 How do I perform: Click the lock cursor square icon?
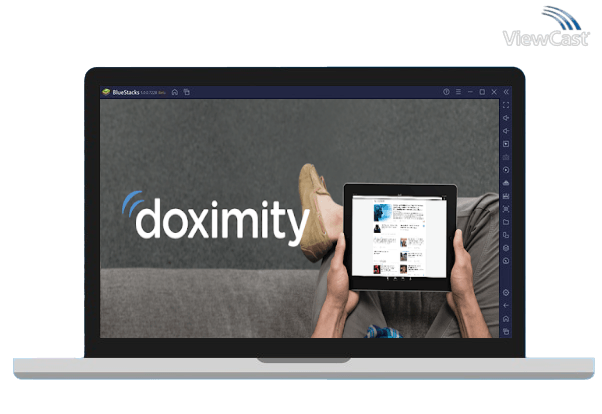[x=506, y=144]
